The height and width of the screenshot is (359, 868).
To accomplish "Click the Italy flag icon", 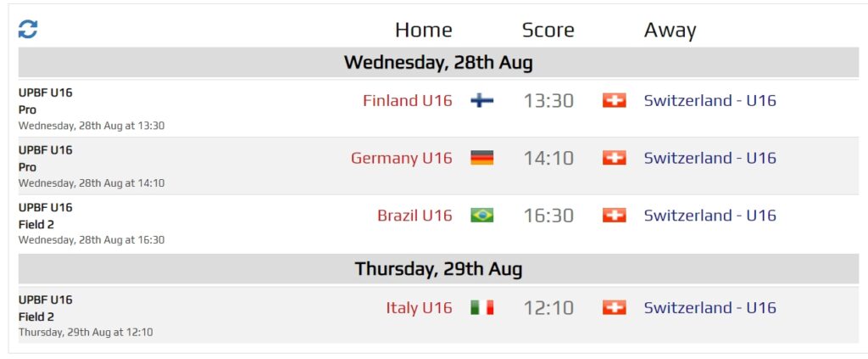I will click(481, 307).
